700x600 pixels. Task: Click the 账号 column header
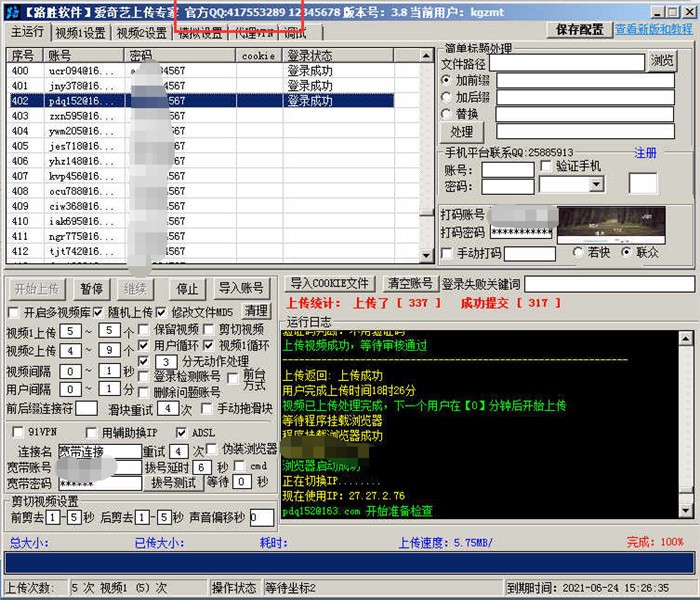[x=83, y=56]
